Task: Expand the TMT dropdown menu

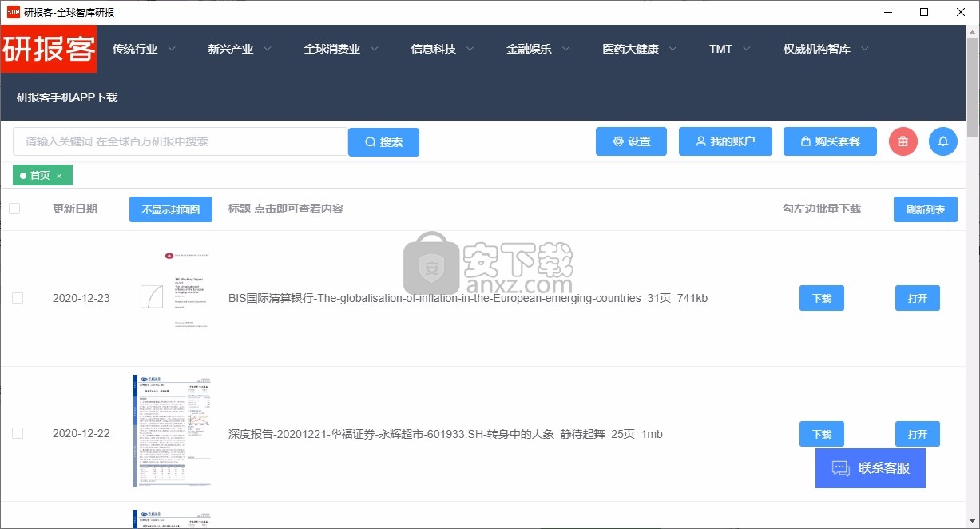Action: pos(730,49)
